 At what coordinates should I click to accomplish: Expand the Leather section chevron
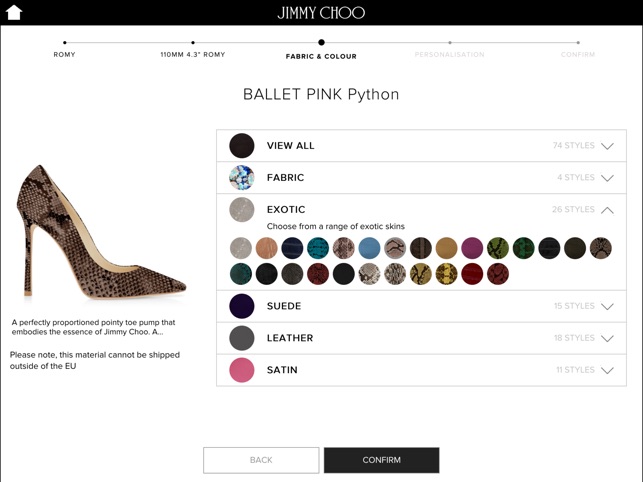pyautogui.click(x=607, y=338)
